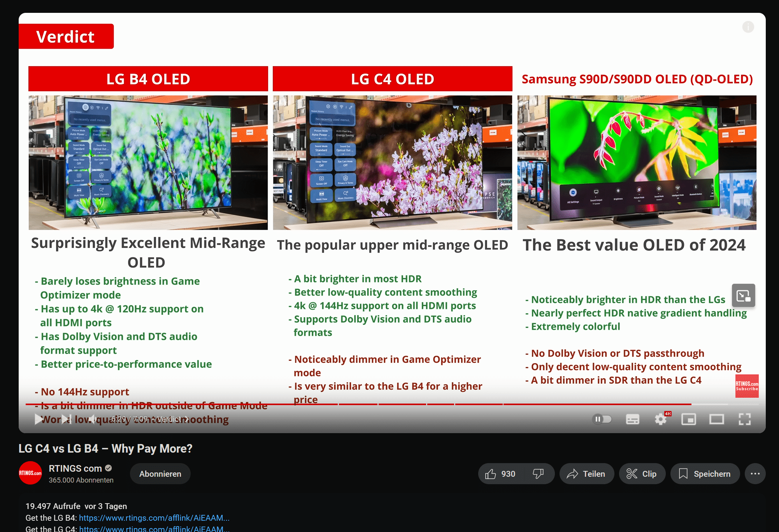The width and height of the screenshot is (779, 532).
Task: Click the video title LG C4 vs LG B4
Action: pos(105,448)
